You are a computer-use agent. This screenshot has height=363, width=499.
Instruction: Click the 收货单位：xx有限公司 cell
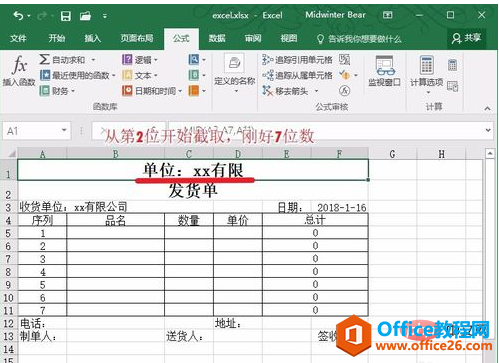pos(73,207)
